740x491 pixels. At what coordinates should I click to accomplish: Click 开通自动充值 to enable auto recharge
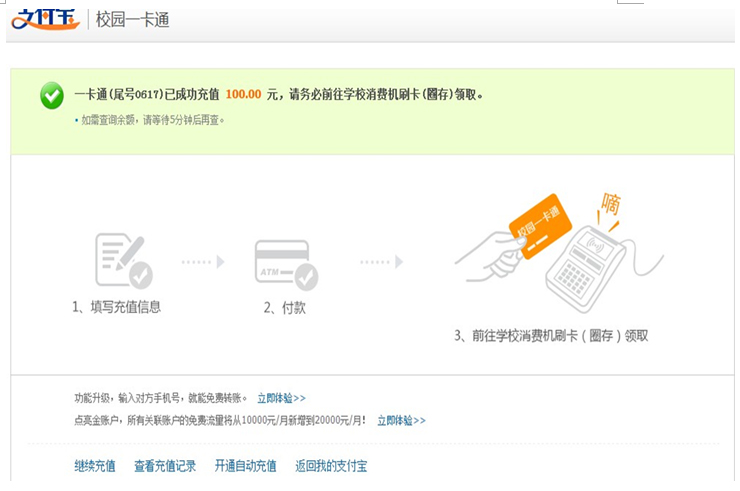(245, 466)
